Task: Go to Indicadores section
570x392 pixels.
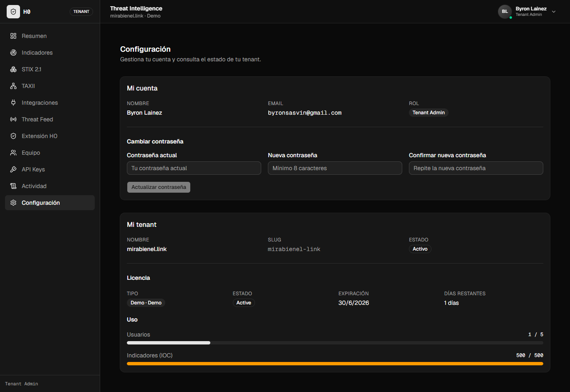Action: 50,53
